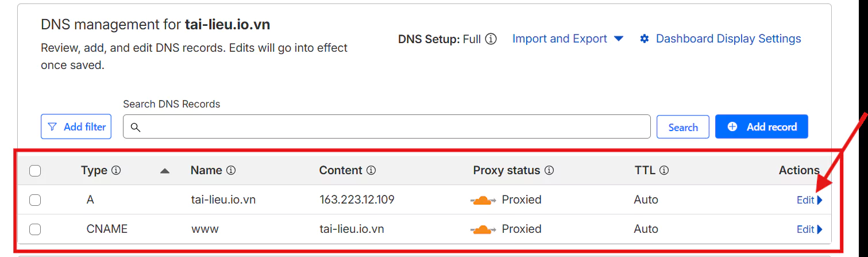Viewport: 868px width, 257px height.
Task: Click the DNS Setup info icon
Action: tap(491, 39)
